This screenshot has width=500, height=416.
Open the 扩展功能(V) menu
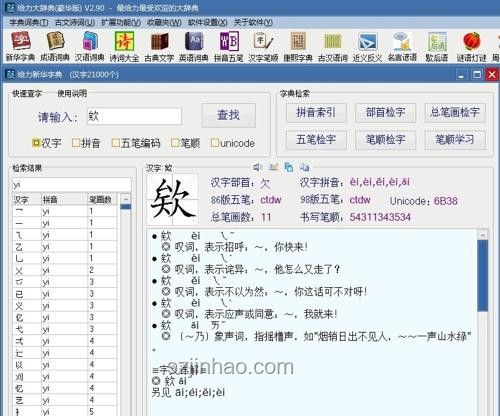point(121,22)
